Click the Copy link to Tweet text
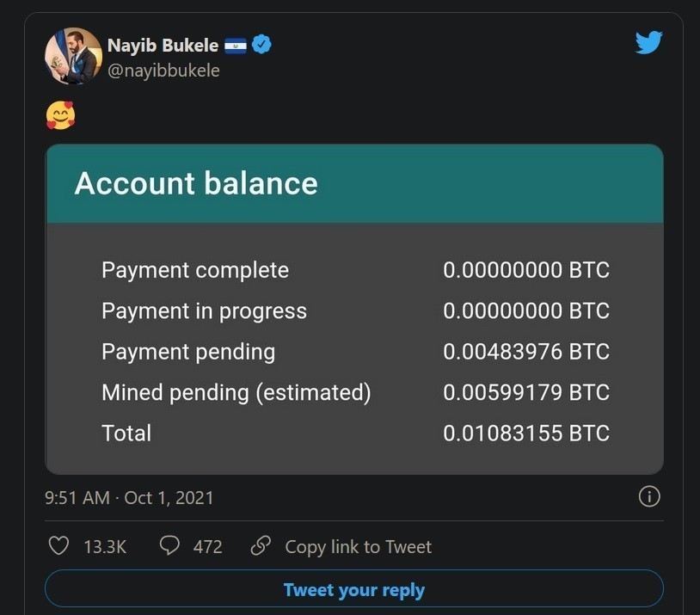This screenshot has height=615, width=700. point(358,547)
